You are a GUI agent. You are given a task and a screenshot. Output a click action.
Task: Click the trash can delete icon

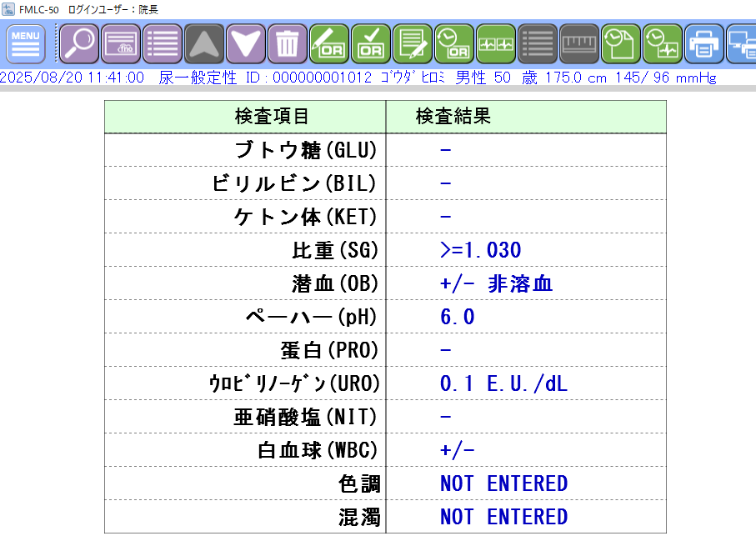(288, 44)
